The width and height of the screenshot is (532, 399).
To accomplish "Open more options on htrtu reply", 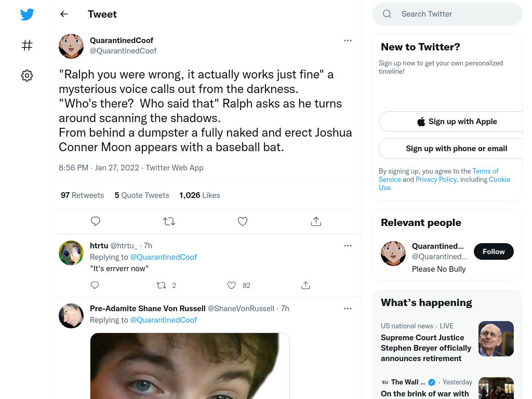I will 348,246.
